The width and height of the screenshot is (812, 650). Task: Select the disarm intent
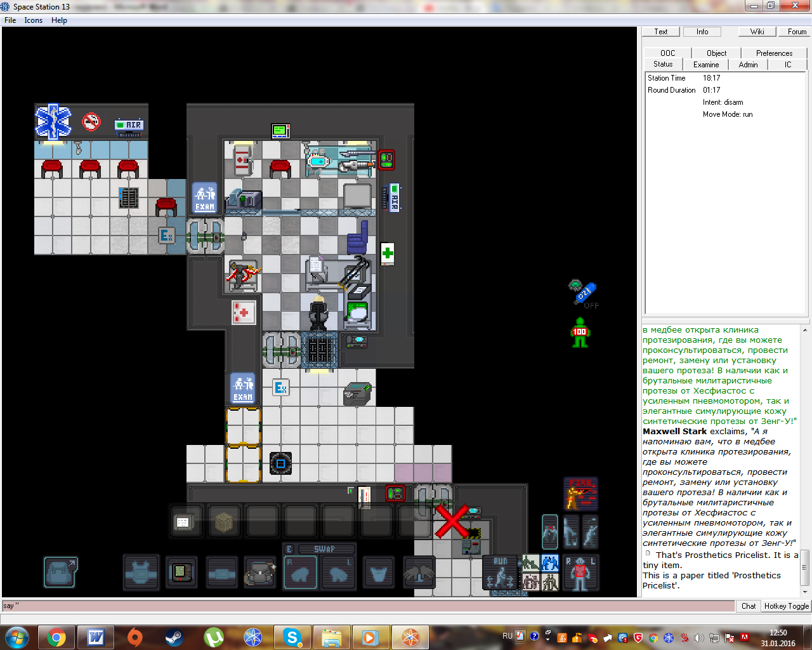click(550, 563)
